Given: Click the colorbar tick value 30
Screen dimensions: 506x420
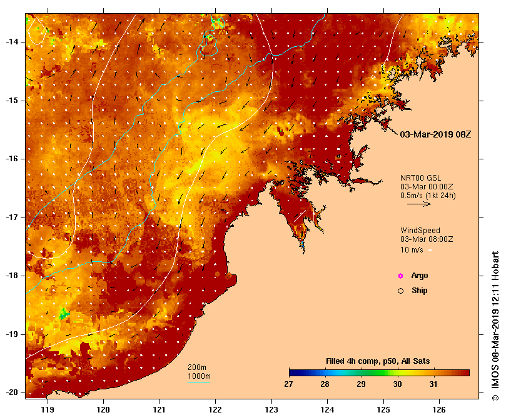Looking at the screenshot, I should tap(397, 384).
